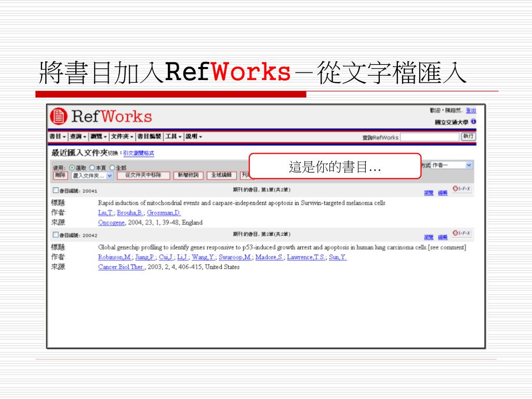Open the 瀏覽 menu
The image size is (532, 399).
(99, 137)
